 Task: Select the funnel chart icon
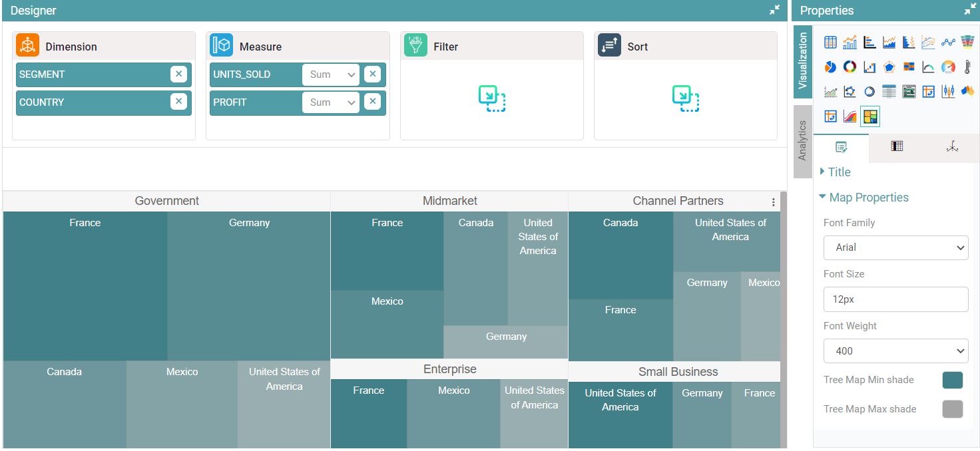967,43
